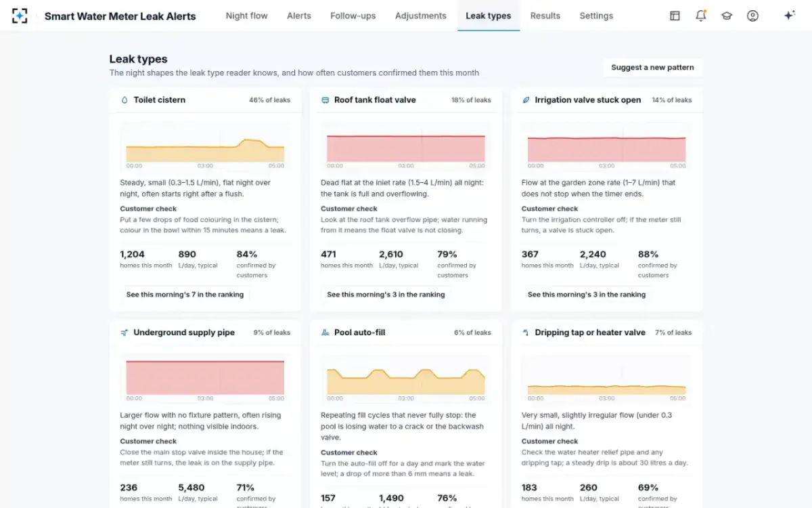812x508 pixels.
Task: Open the Alerts tab
Action: click(x=299, y=16)
